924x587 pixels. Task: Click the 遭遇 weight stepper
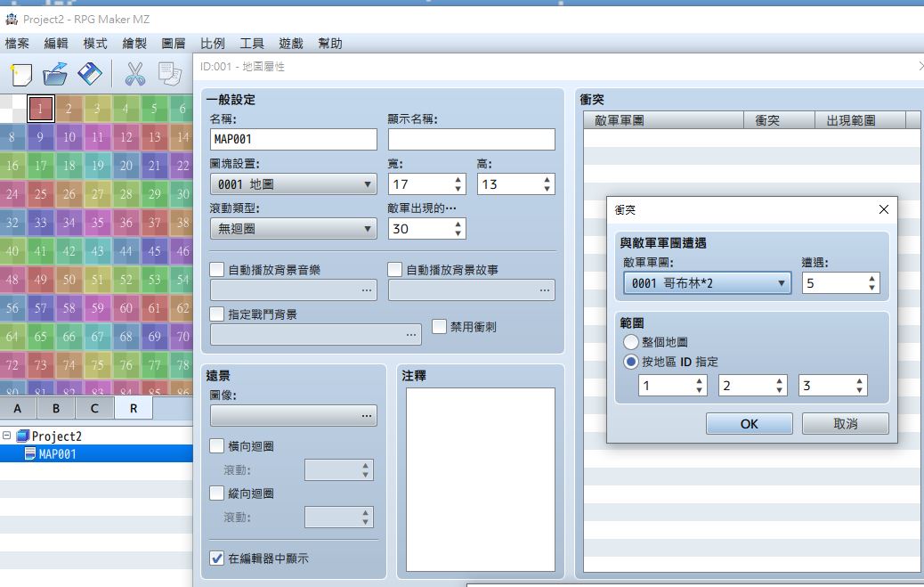pyautogui.click(x=871, y=283)
